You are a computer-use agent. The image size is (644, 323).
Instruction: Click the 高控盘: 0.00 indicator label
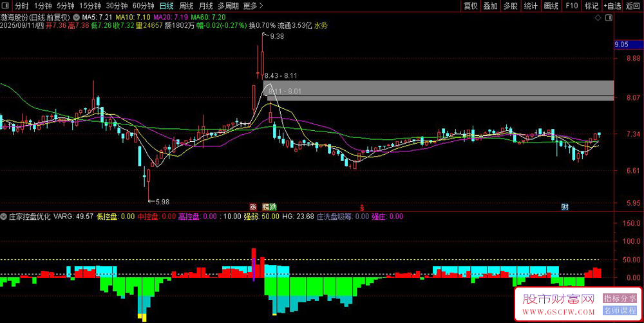(198, 217)
